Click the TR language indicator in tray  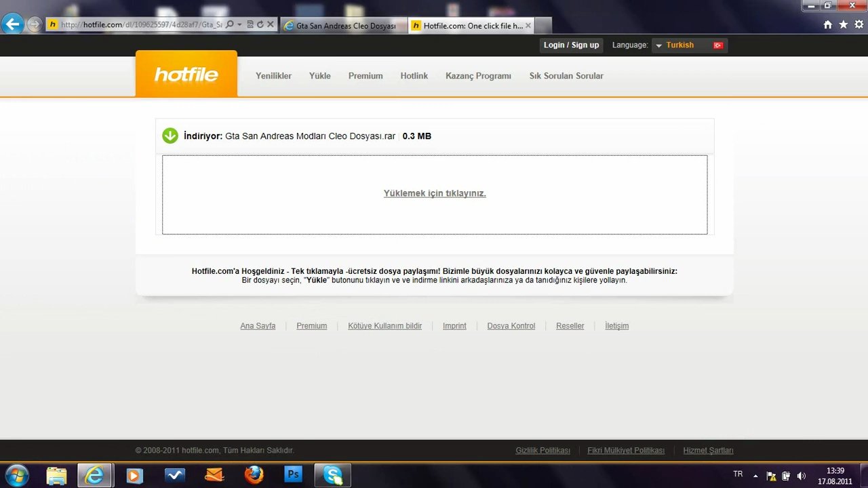coord(738,474)
